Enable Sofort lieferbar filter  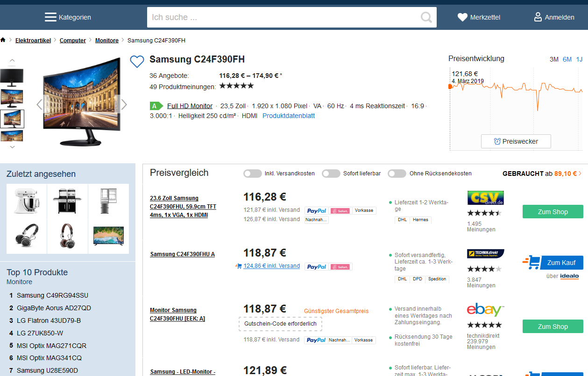(331, 174)
